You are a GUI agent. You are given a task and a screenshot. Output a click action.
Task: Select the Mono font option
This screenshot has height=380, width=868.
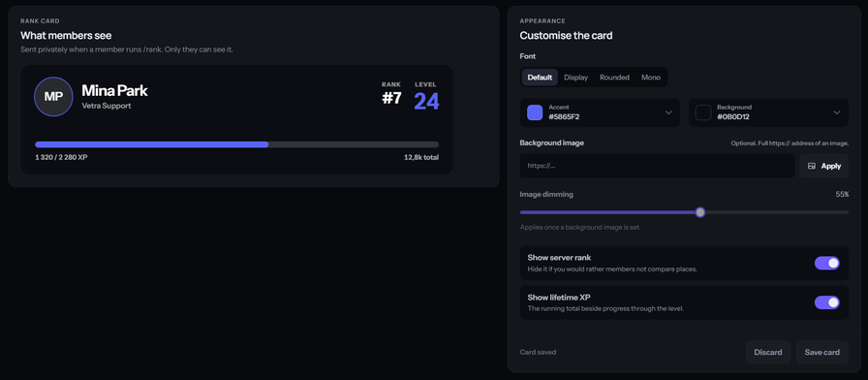click(651, 78)
